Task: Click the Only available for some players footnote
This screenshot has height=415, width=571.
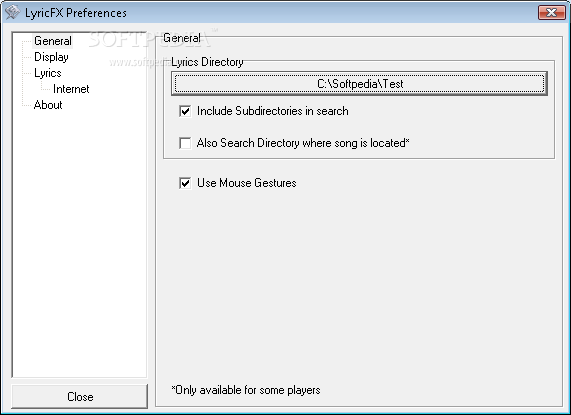Action: coord(246,390)
